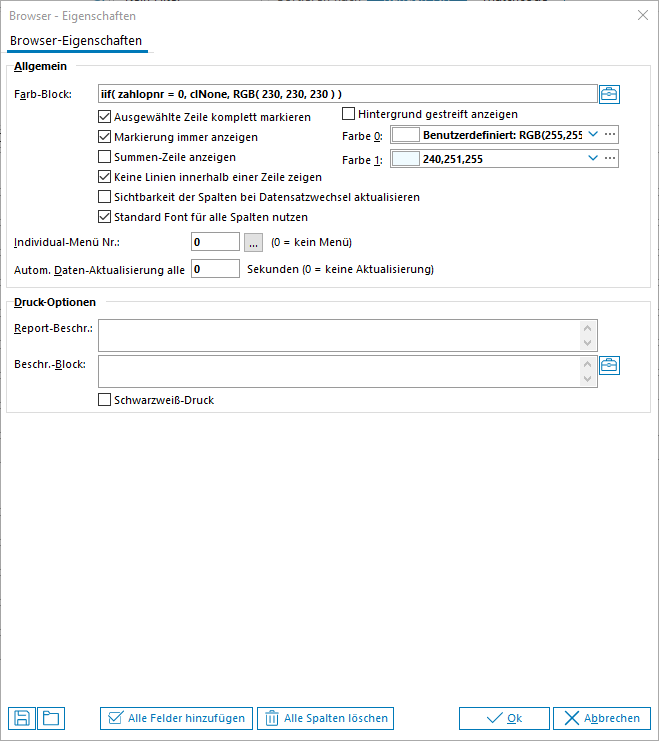659x741 pixels.
Task: Click the Alle Spalten löschen button
Action: click(325, 718)
